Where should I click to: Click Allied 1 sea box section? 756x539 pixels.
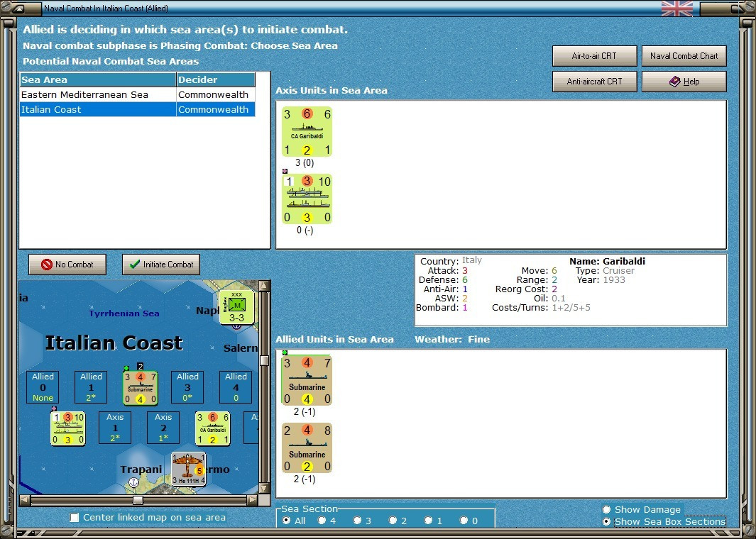tap(91, 387)
